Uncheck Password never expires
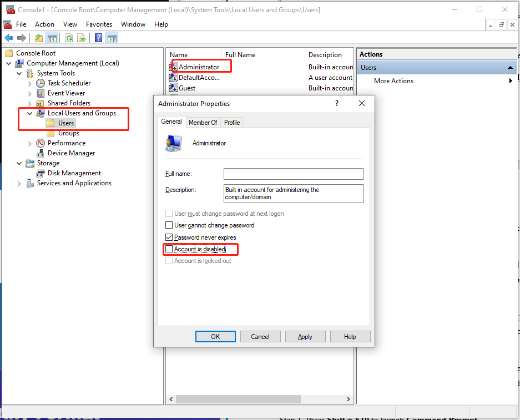 tap(169, 237)
